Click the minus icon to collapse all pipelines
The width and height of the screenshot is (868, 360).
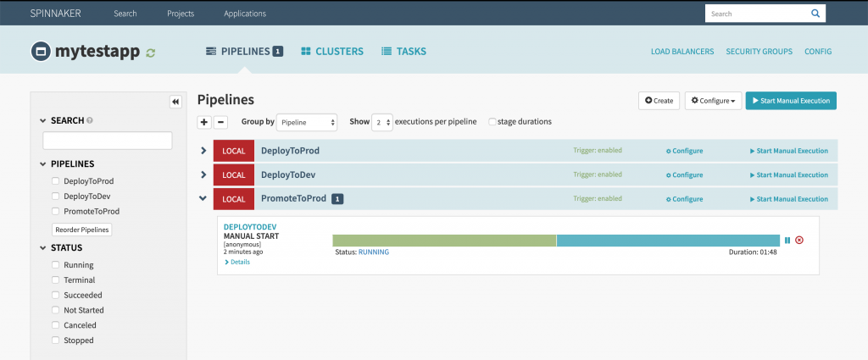[x=220, y=122]
